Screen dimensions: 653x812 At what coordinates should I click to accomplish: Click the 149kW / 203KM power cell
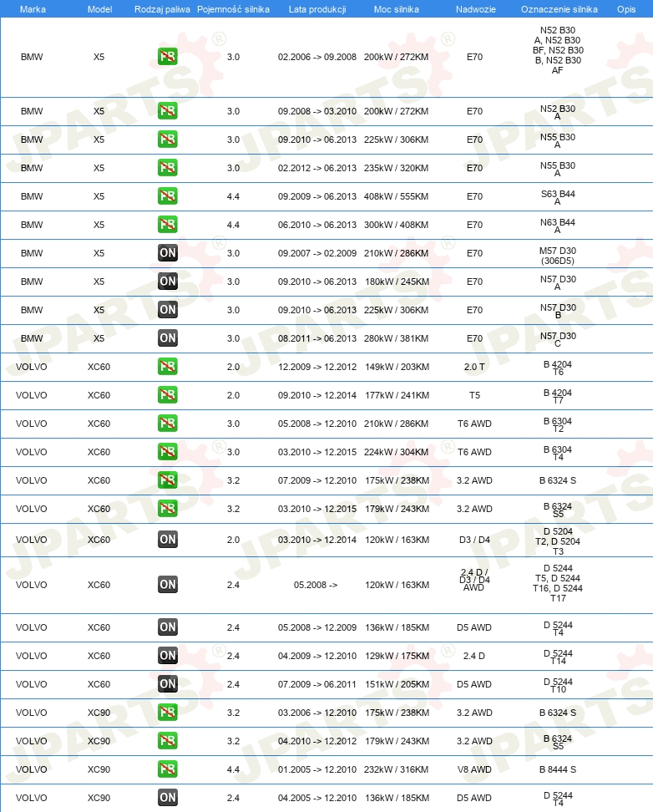click(x=397, y=367)
